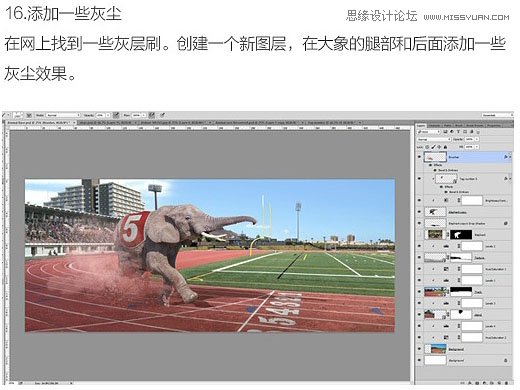Select the Hue/Saturation 1 layer mask thumbnail
520x390 pixels.
click(x=472, y=269)
